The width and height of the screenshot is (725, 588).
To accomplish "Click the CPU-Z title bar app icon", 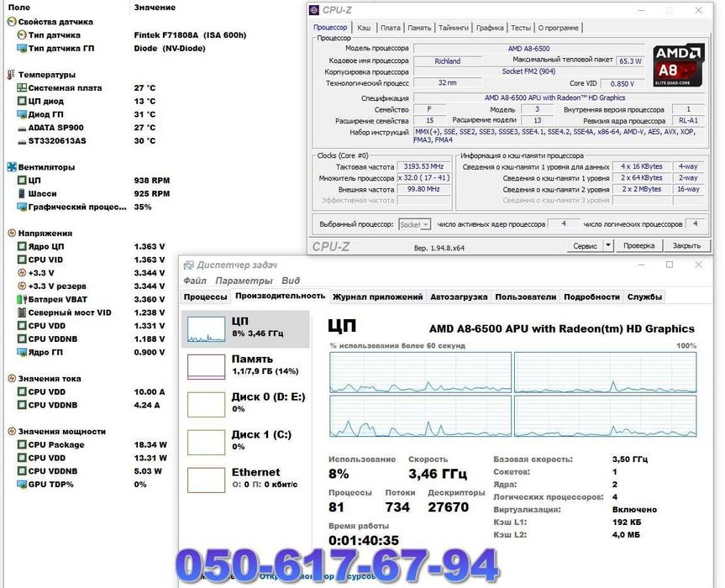I will pos(314,10).
